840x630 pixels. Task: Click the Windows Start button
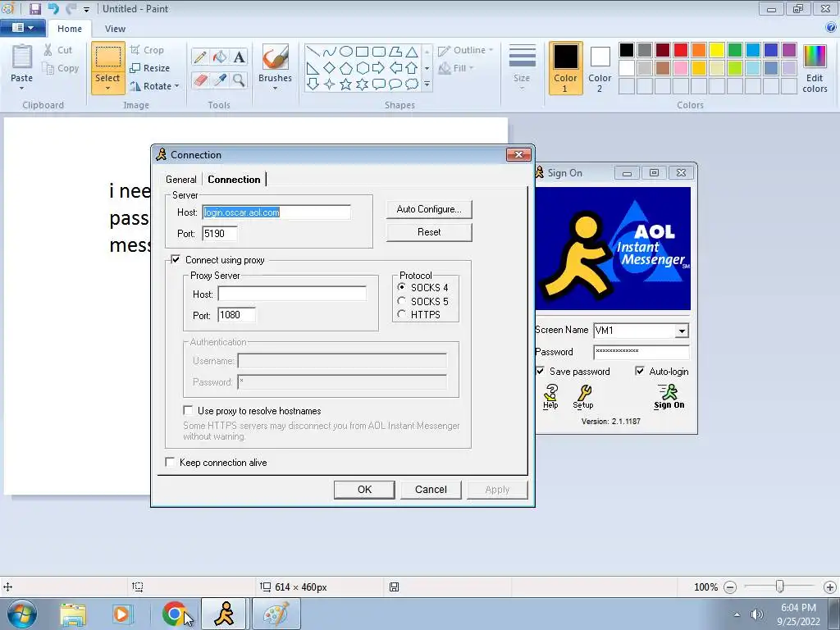pyautogui.click(x=22, y=614)
